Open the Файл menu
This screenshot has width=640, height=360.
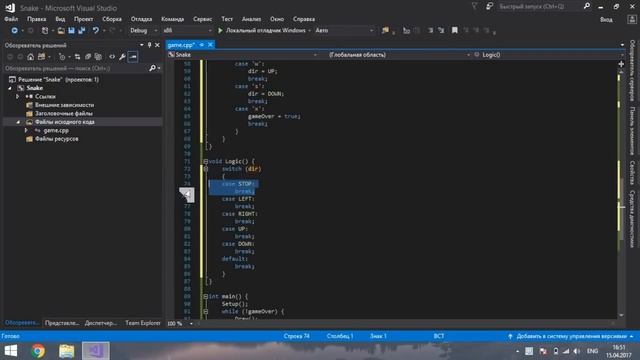click(11, 19)
